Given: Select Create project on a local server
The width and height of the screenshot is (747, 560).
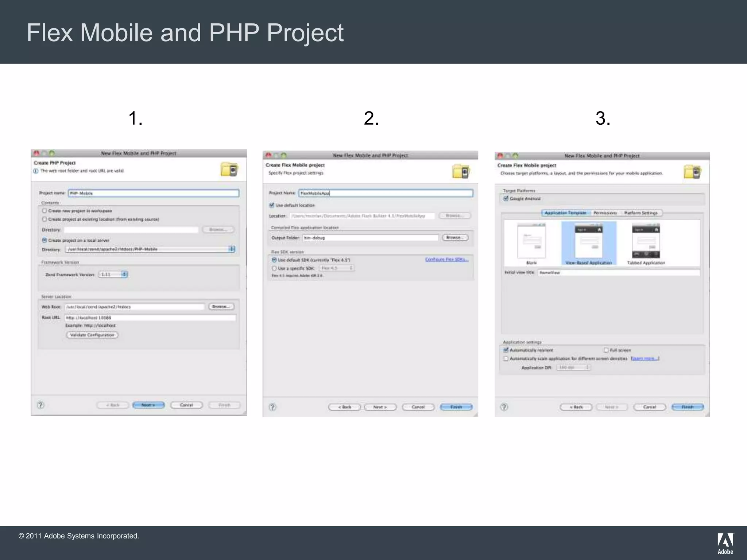Looking at the screenshot, I should [44, 240].
